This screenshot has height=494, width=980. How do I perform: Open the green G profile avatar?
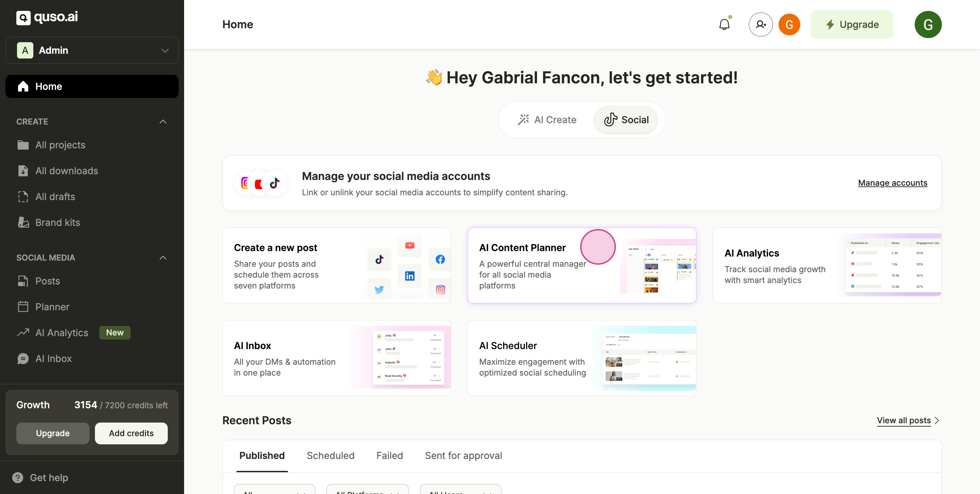[928, 24]
